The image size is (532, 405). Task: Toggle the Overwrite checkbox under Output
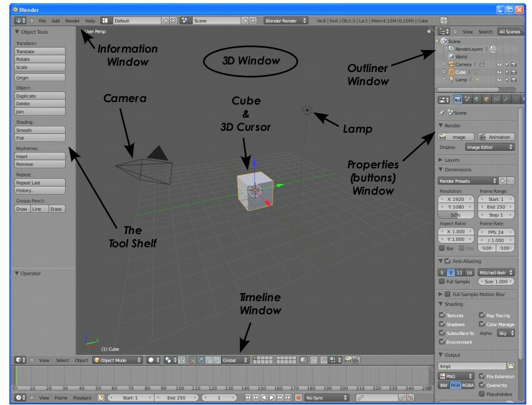tap(482, 385)
